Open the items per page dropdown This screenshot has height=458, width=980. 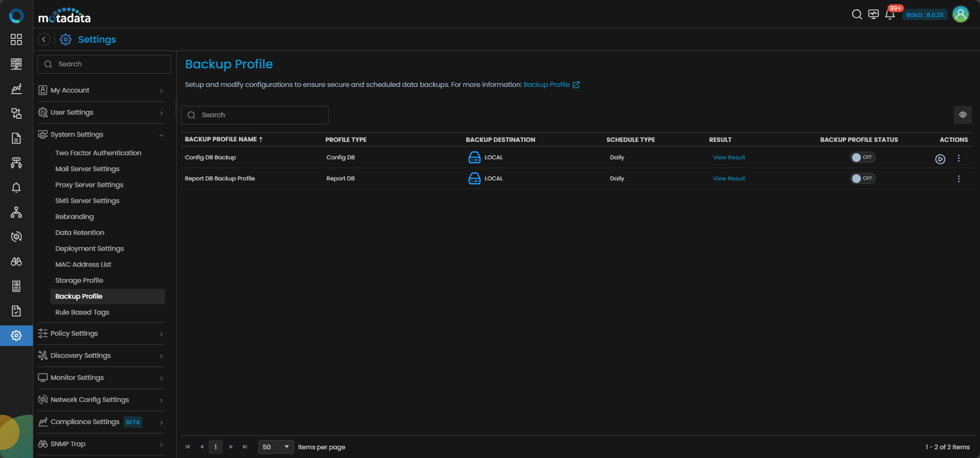(276, 447)
